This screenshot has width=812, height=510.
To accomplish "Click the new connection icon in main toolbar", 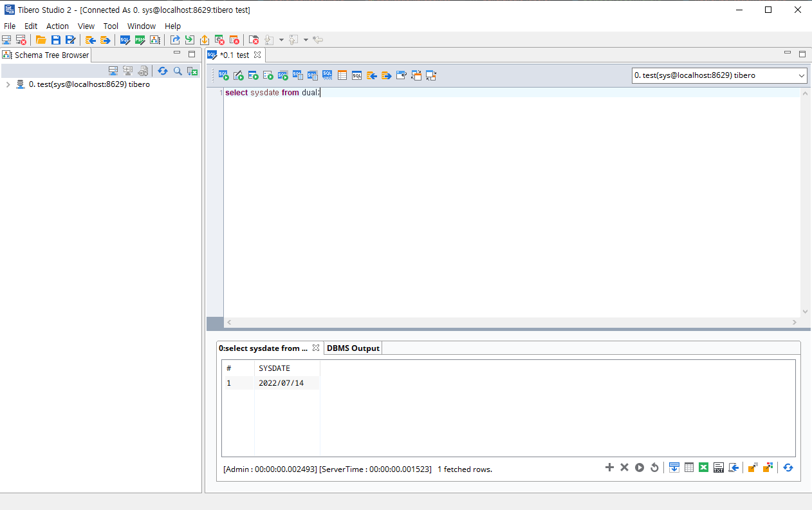I will tap(6, 40).
